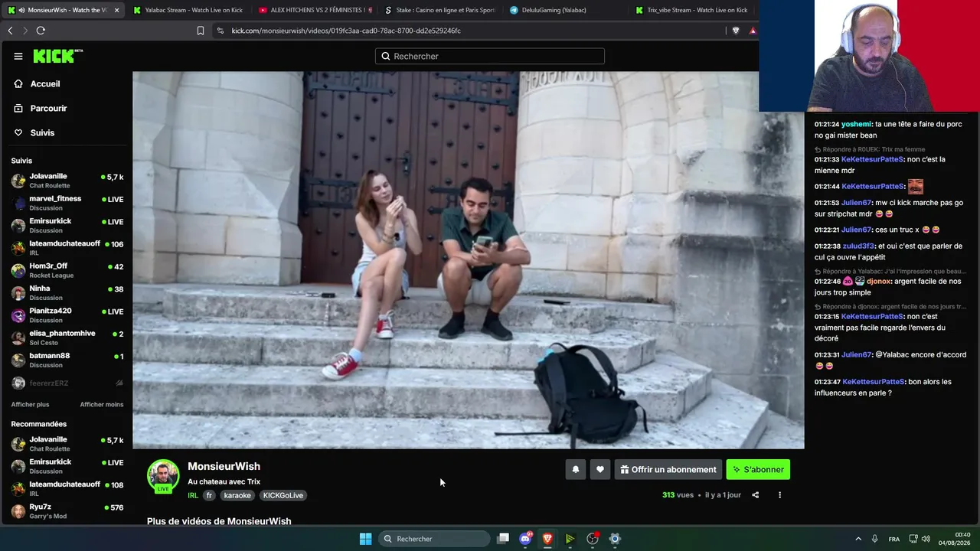
Task: Open the Jolavanille channel under Suivis
Action: tap(67, 181)
